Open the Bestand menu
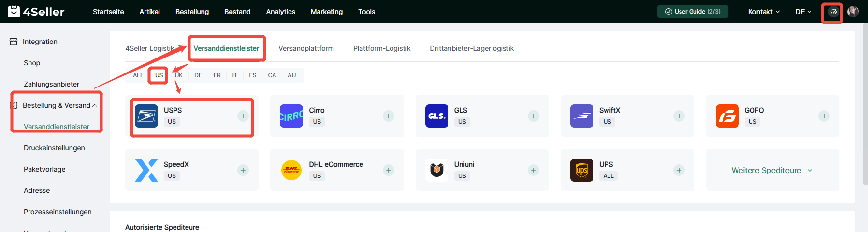 [x=237, y=12]
